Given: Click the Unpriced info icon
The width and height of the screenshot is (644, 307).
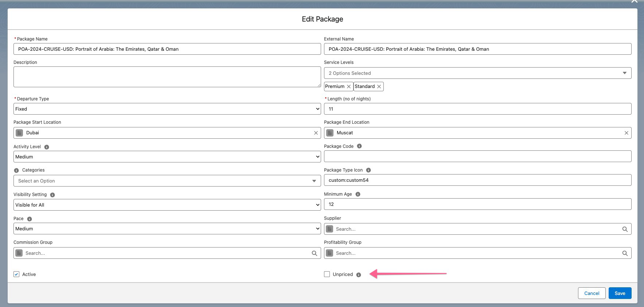Looking at the screenshot, I should [x=359, y=275].
